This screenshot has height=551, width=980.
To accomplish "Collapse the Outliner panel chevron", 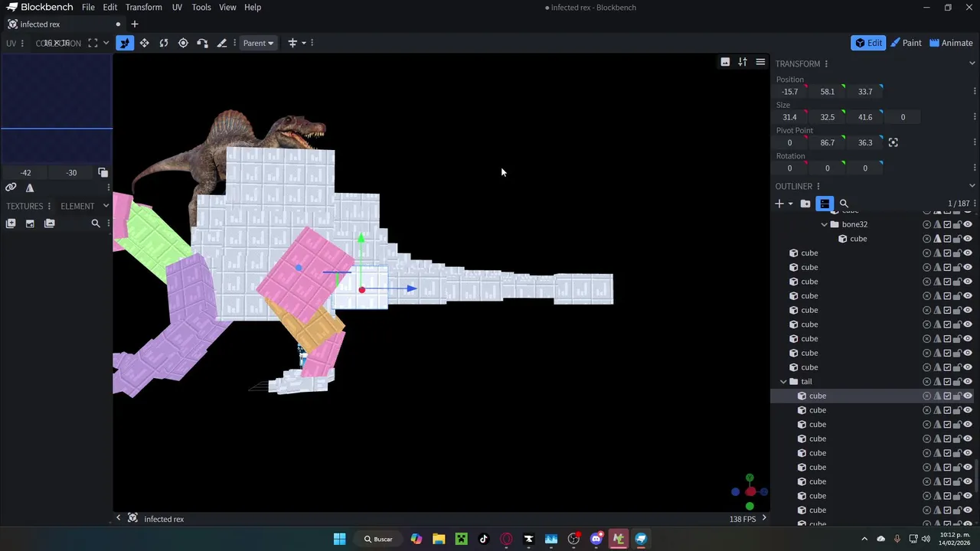I will tap(972, 186).
